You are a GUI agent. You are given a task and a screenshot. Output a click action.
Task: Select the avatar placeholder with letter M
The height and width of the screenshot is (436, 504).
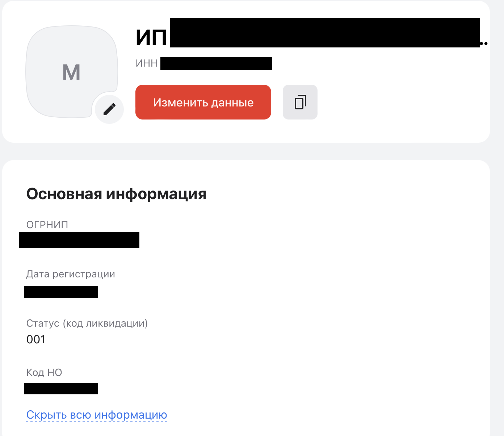(71, 72)
